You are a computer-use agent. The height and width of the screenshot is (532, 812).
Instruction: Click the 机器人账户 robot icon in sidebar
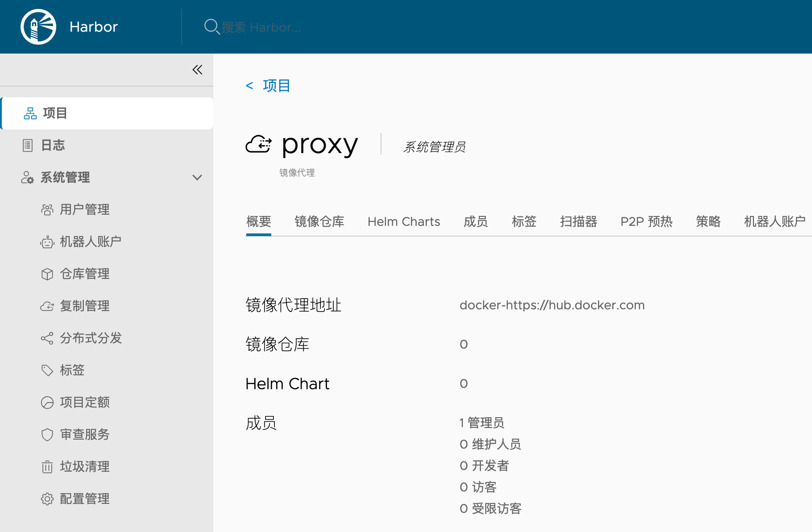tap(47, 242)
